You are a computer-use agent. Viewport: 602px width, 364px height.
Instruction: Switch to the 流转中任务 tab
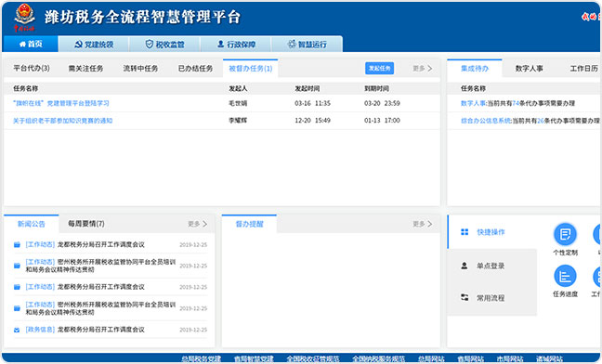pos(140,69)
